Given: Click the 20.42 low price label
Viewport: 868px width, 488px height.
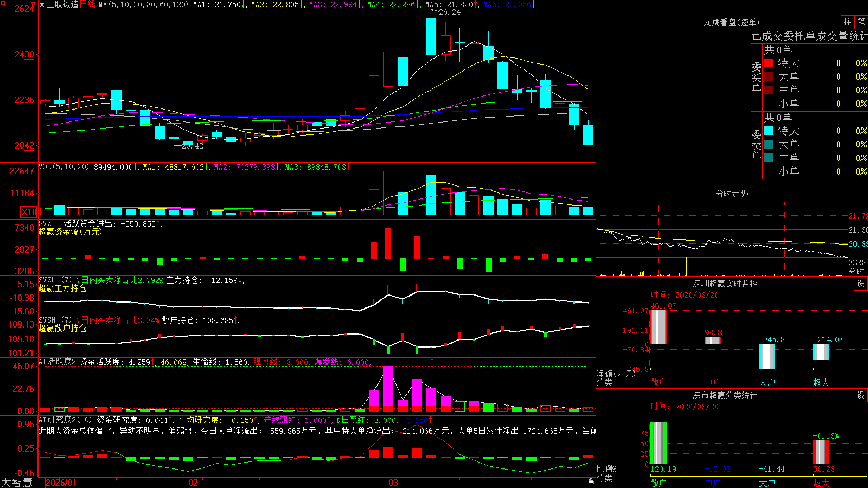Looking at the screenshot, I should pos(193,146).
